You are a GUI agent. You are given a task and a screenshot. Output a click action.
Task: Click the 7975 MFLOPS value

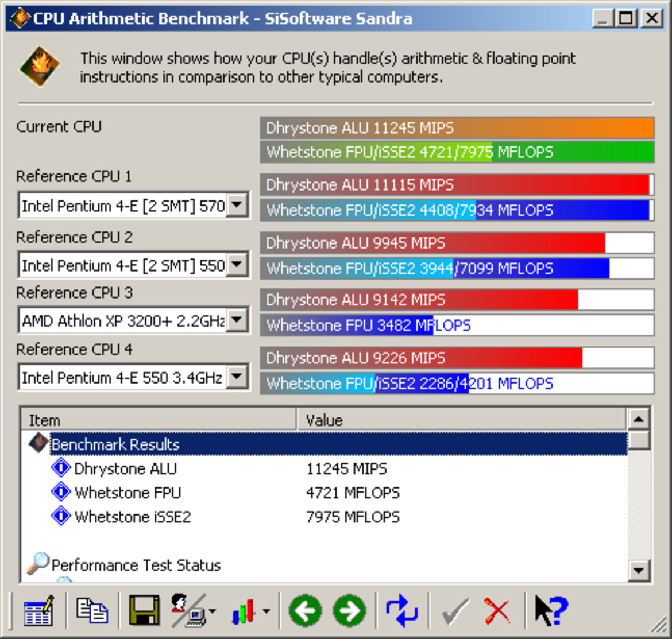(x=353, y=517)
